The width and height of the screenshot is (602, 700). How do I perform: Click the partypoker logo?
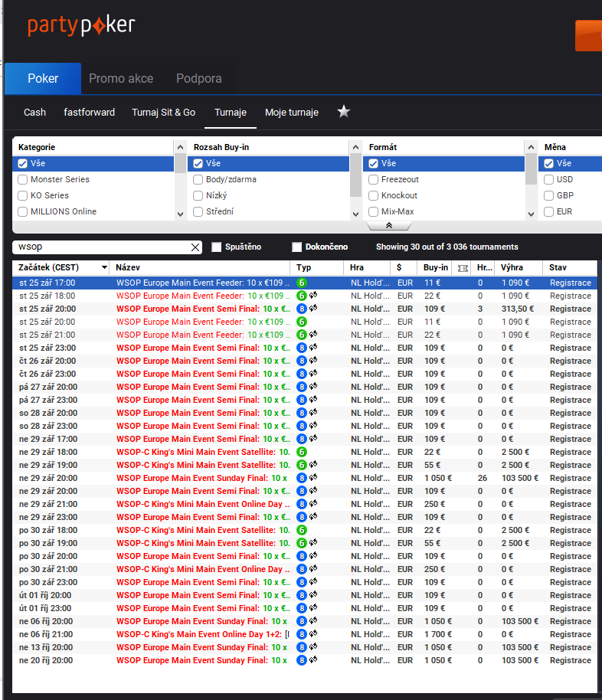point(81,25)
